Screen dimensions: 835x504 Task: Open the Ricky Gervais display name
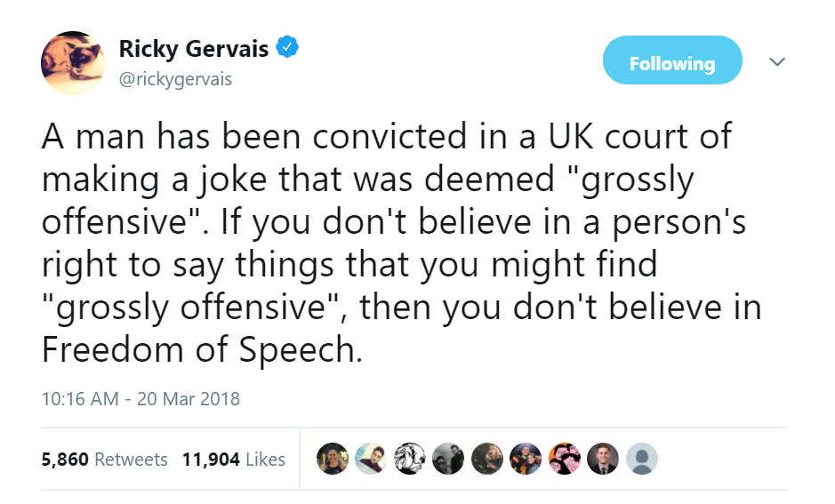coord(193,48)
